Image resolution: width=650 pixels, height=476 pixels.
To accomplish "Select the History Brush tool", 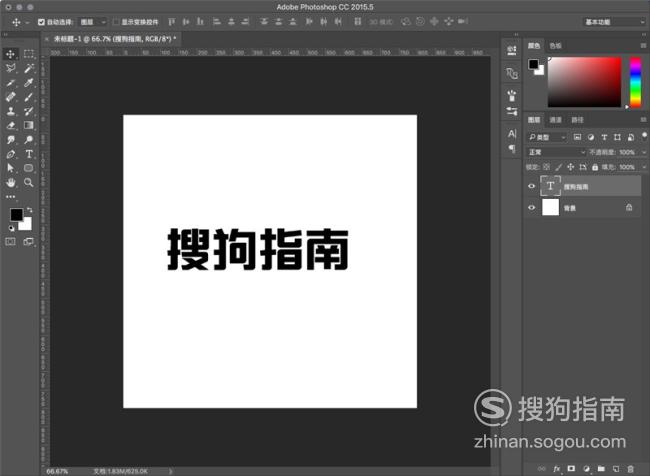I will 29,111.
